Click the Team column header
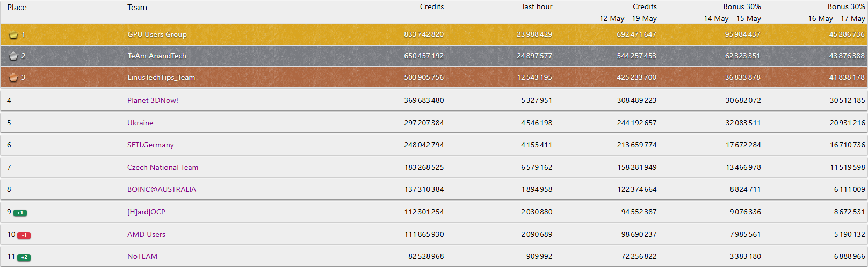The width and height of the screenshot is (868, 267). tap(137, 8)
